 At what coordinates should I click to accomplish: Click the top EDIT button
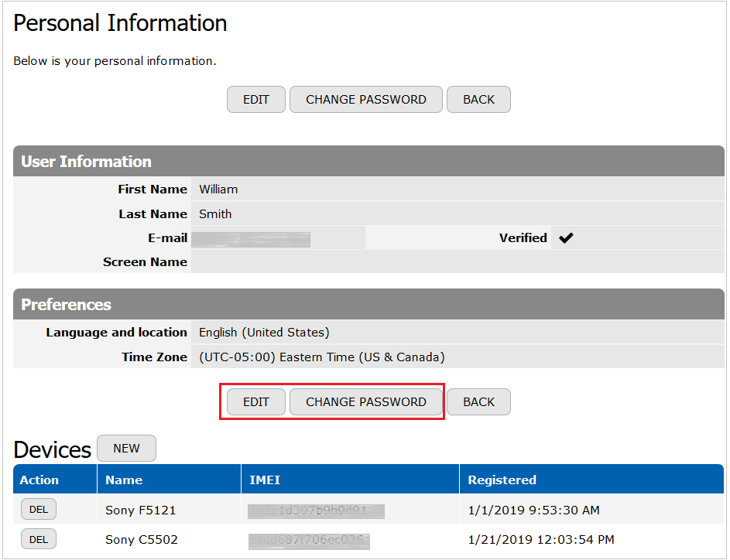click(x=256, y=100)
